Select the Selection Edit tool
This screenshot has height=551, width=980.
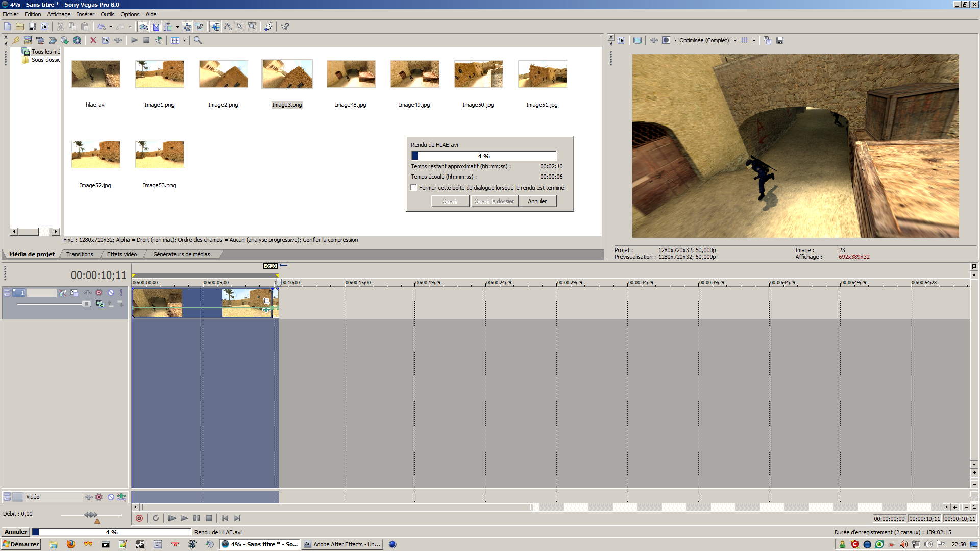[240, 27]
